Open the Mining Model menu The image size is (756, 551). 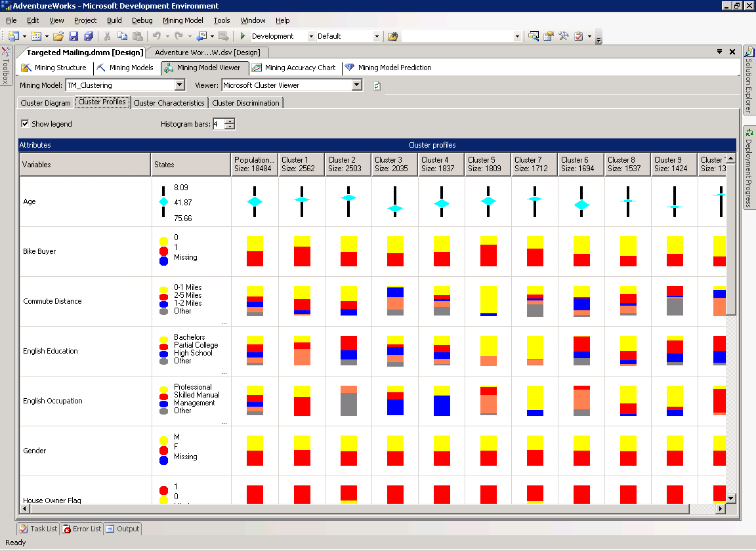(x=182, y=20)
